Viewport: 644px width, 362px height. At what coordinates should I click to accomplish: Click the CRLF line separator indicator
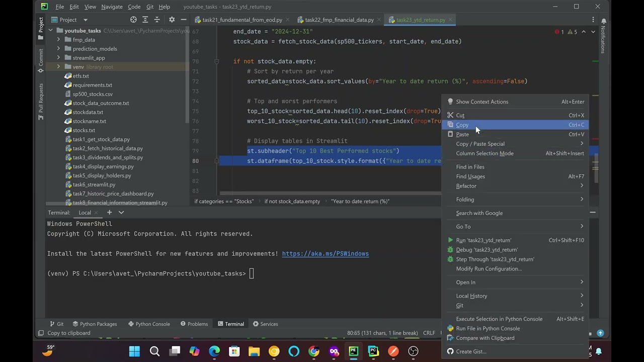tap(429, 333)
